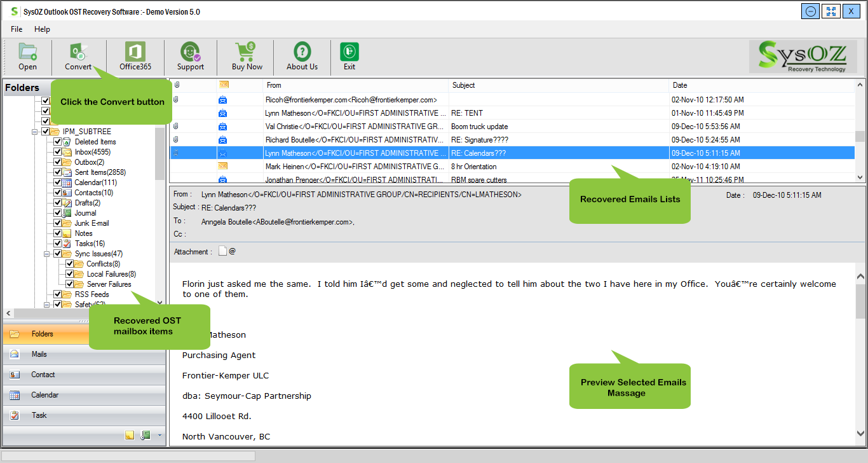
Task: Click the notes icon in bottom navigation strip
Action: 130,435
